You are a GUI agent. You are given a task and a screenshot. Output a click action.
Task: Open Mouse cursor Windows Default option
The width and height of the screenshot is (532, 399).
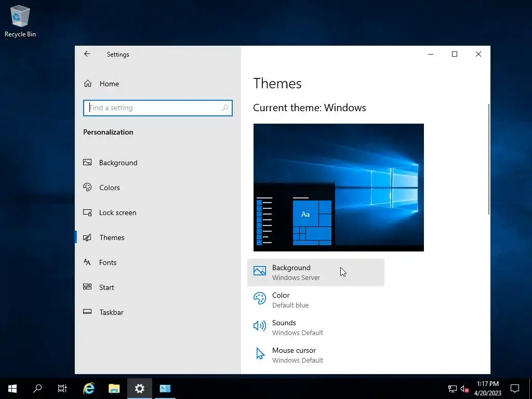(315, 355)
